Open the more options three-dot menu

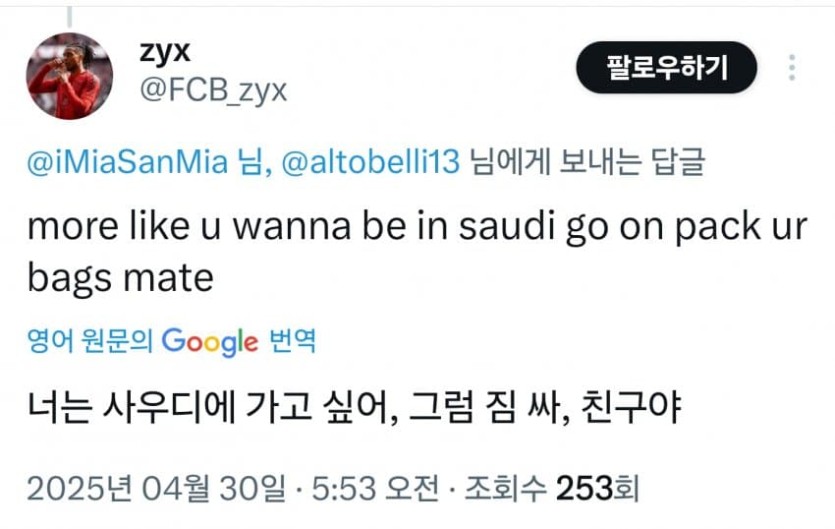[792, 68]
